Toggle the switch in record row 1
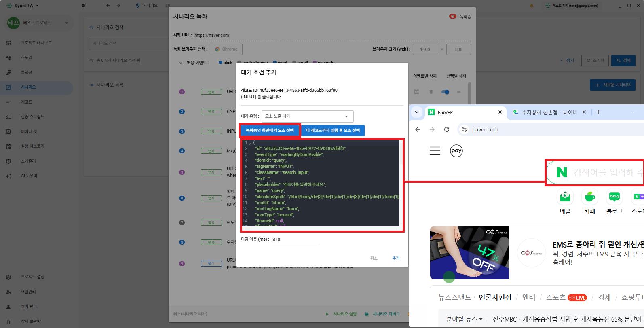The height and width of the screenshot is (328, 644). pyautogui.click(x=446, y=92)
